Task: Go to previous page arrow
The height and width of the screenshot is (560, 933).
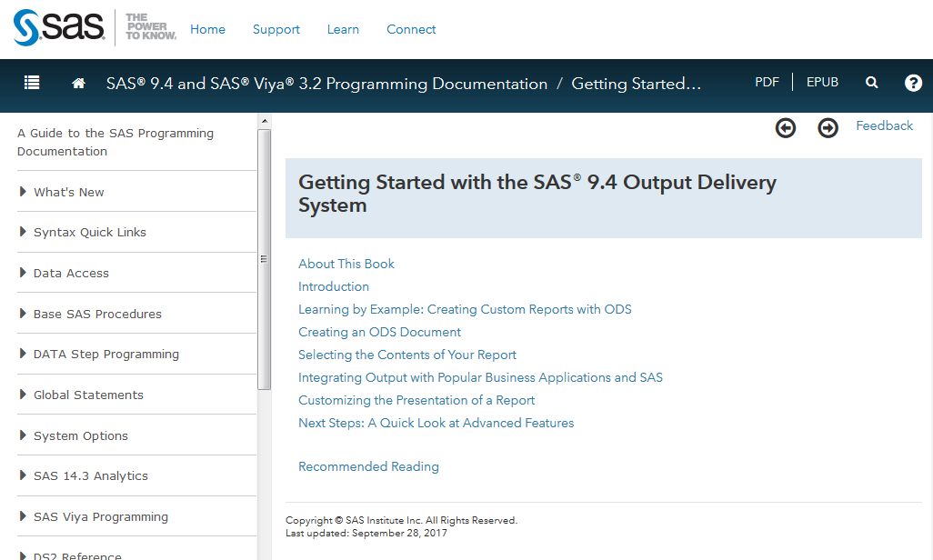Action: [x=786, y=127]
